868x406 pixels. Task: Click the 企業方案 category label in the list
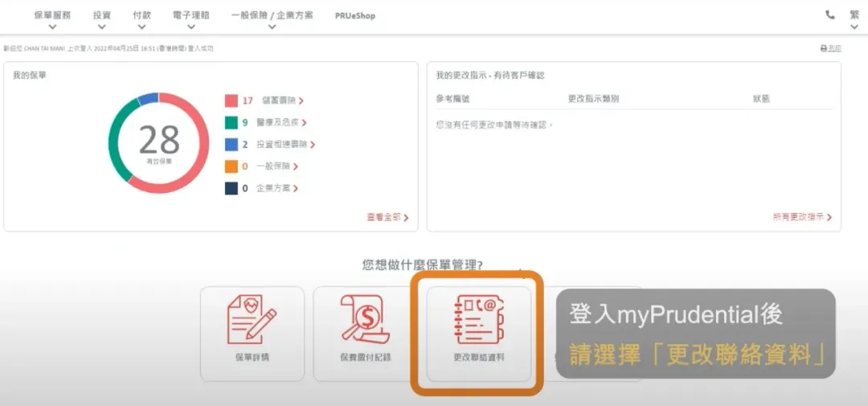[x=273, y=188]
